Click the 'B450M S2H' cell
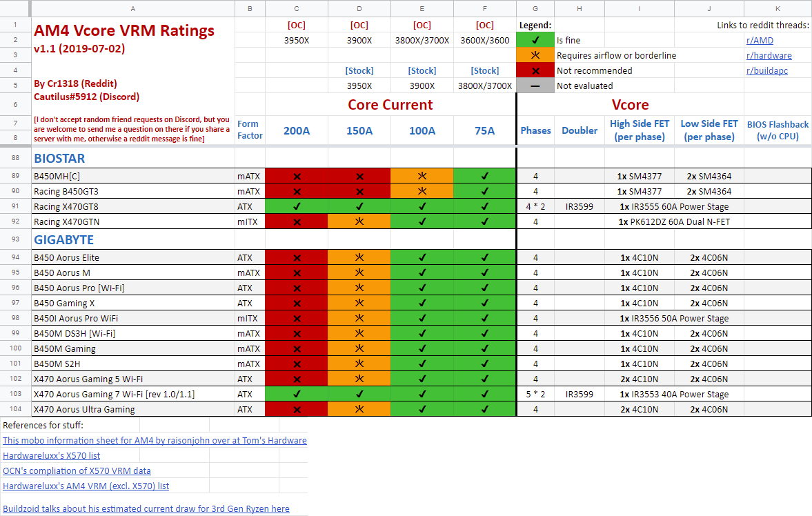This screenshot has height=516, width=812. click(x=133, y=364)
